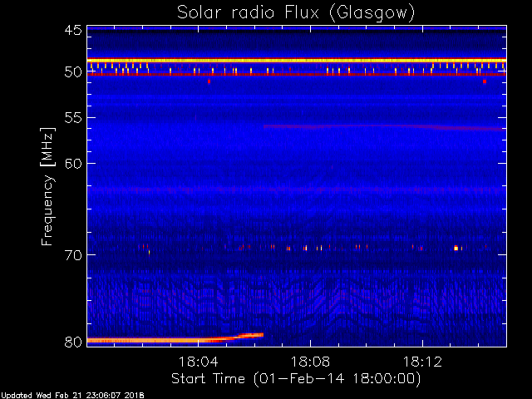Image resolution: width=532 pixels, height=399 pixels.
Task: Click the red square marker near 18:04 below 50 MHz
Action: 209,81
